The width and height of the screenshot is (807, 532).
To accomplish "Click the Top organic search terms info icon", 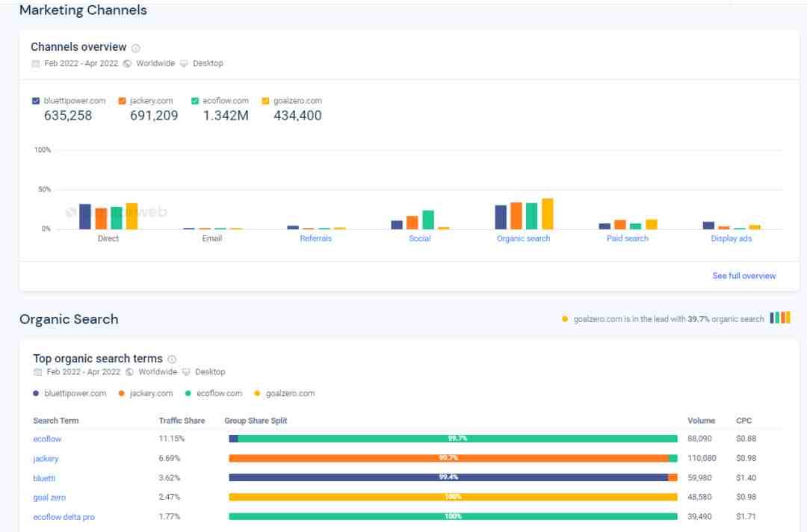I will tap(172, 359).
